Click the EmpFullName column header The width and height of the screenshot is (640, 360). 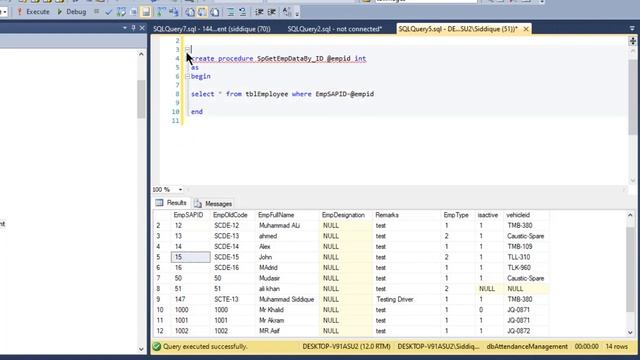pos(287,215)
